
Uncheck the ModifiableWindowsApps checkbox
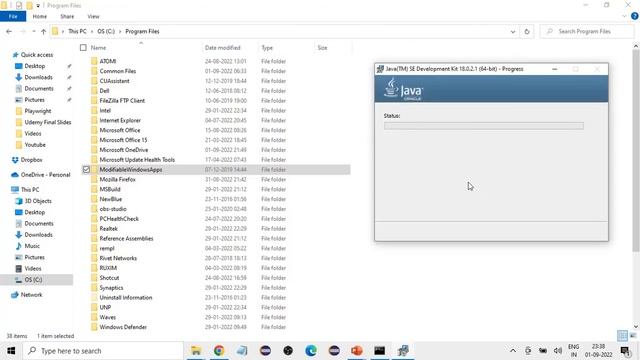tap(86, 169)
